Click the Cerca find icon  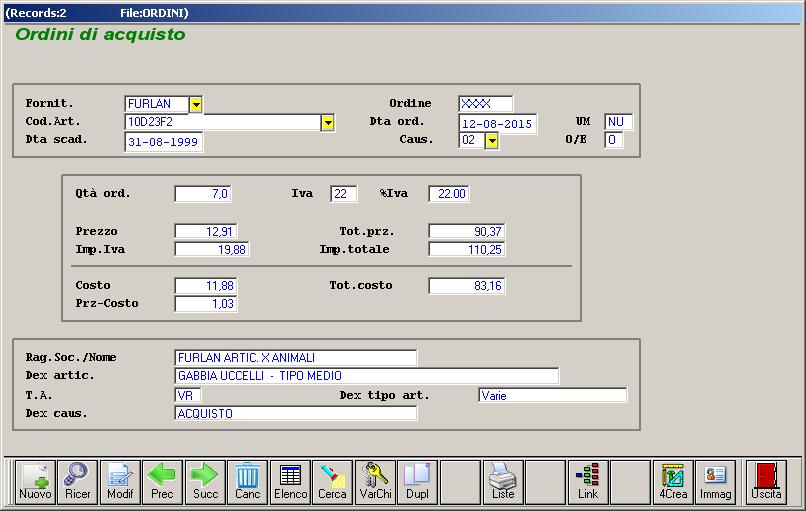point(333,482)
